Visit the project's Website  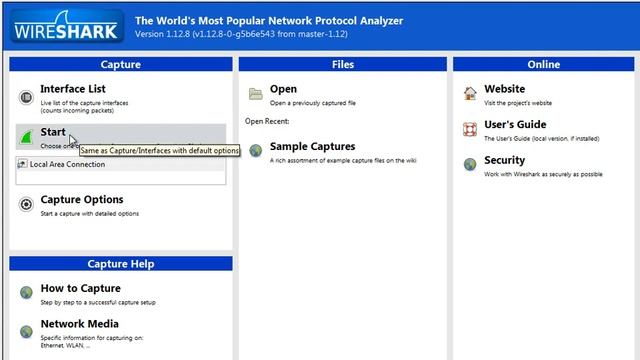(504, 89)
